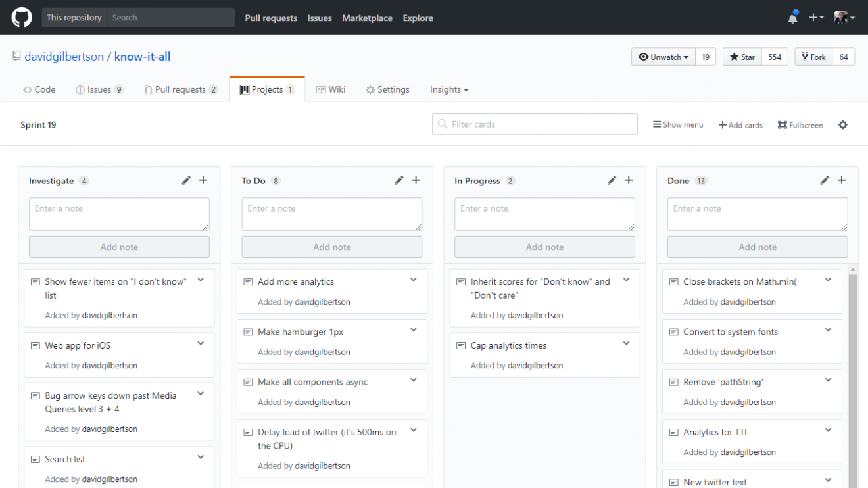Screen dimensions: 868x488
Task: Open the davidgilbertson profile link
Action: click(64, 57)
